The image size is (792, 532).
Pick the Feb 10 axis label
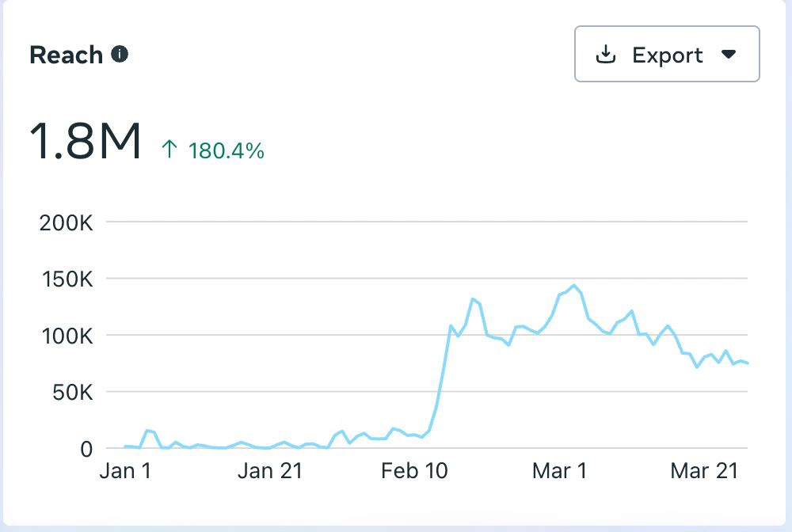point(414,471)
